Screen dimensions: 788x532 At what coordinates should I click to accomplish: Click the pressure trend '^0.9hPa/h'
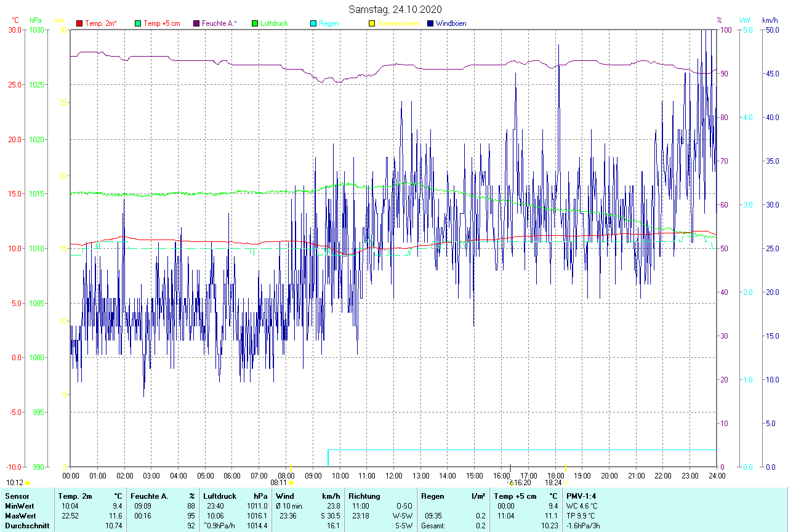point(219,526)
